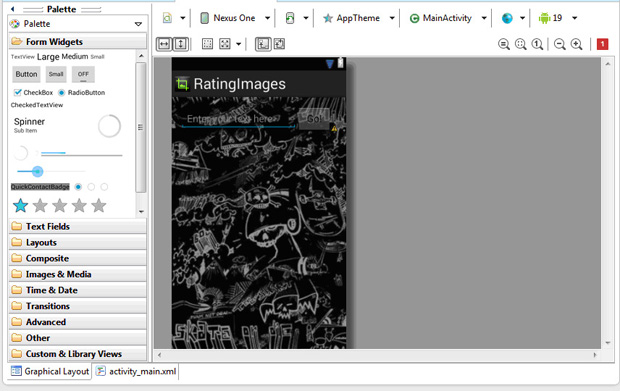Image resolution: width=620 pixels, height=391 pixels.
Task: Open the Android API 19 version dropdown
Action: pos(558,18)
